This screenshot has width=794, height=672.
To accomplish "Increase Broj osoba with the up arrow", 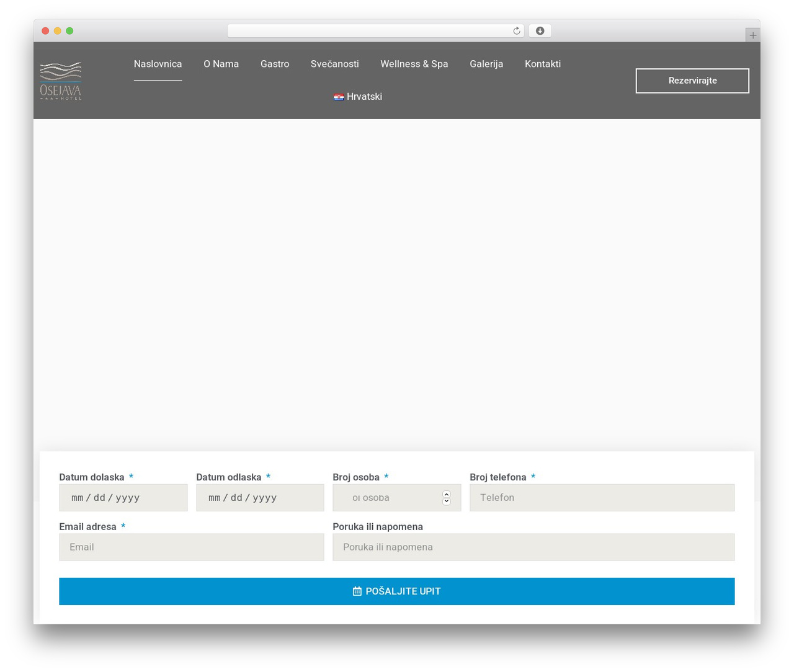I will pyautogui.click(x=446, y=495).
